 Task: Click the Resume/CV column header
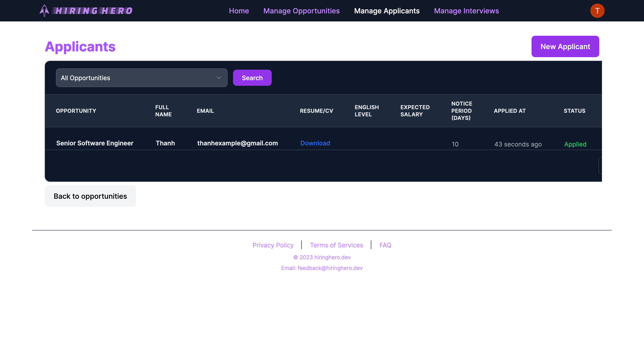coord(316,111)
